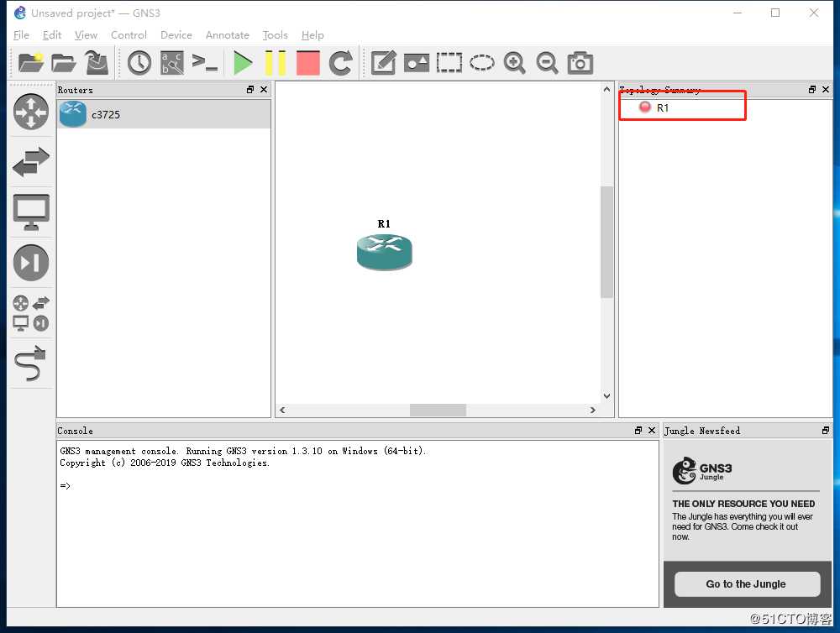Open the View menu

click(x=86, y=34)
